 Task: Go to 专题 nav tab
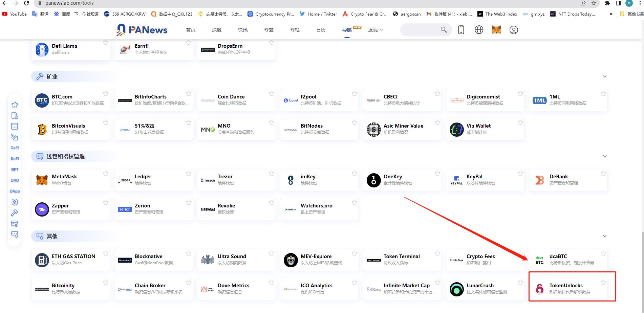point(269,30)
